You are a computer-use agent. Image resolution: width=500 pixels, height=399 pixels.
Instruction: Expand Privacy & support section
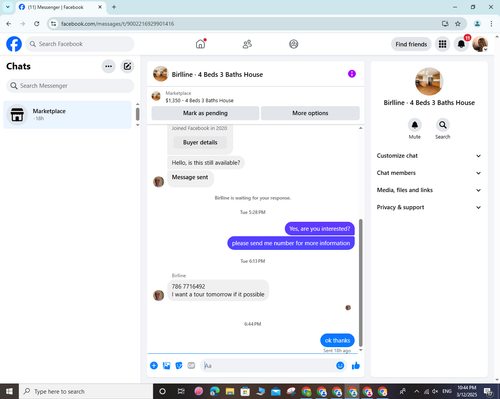[429, 207]
